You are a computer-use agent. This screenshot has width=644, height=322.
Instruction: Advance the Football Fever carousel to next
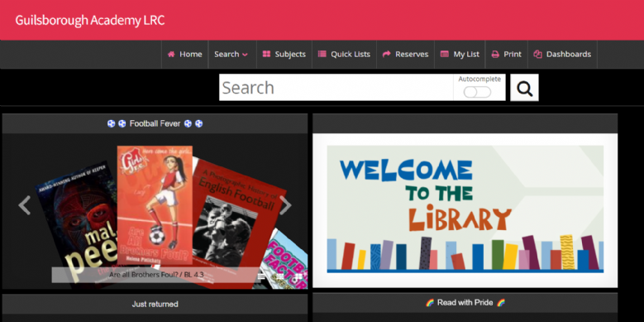pos(285,205)
